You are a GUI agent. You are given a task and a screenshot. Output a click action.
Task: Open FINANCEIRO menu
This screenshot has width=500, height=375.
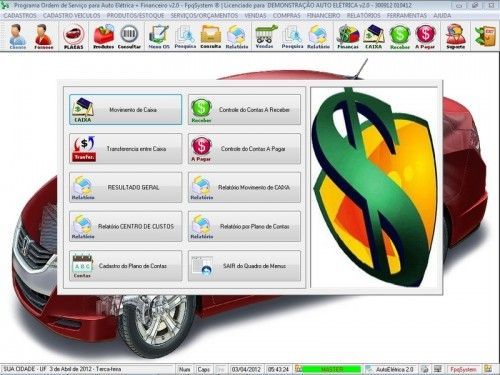(x=323, y=16)
